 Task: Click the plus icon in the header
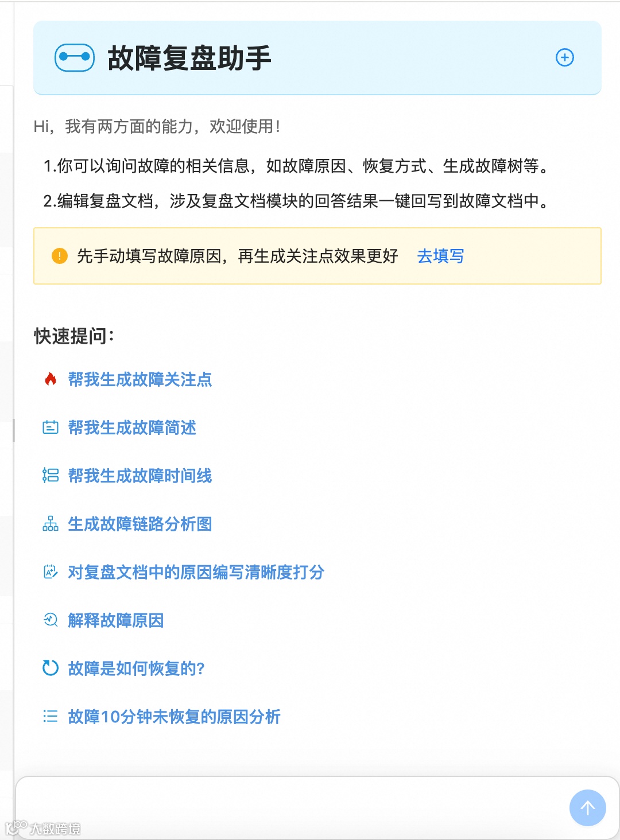pos(565,57)
